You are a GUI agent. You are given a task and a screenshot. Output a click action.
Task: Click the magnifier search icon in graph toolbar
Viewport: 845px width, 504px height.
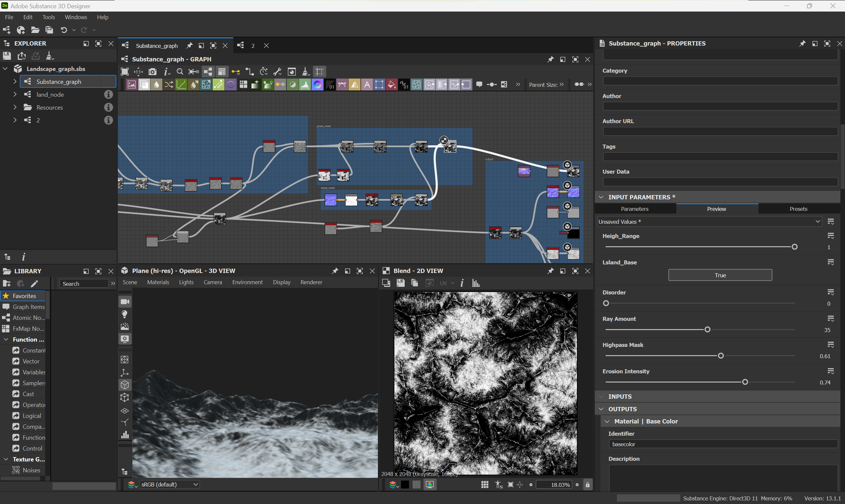180,72
